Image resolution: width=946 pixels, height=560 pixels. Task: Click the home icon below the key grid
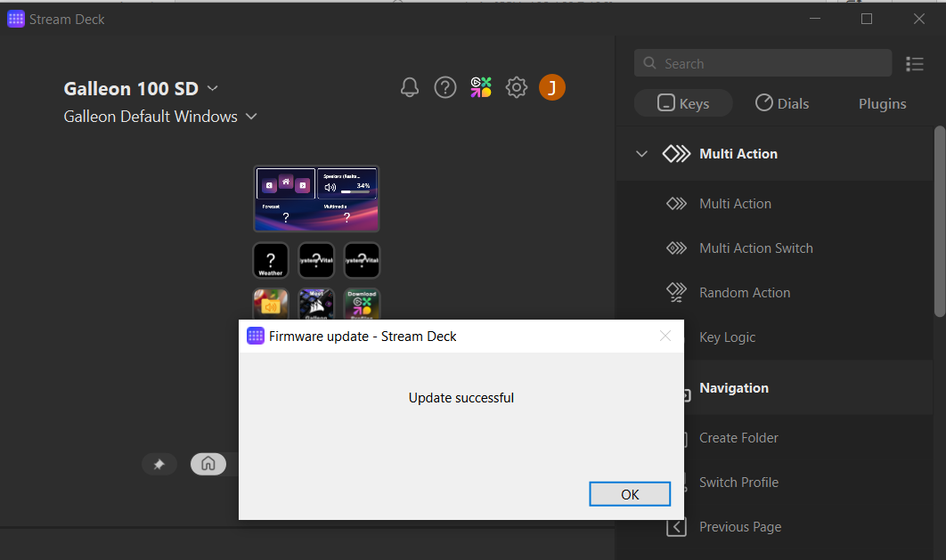[x=208, y=464]
